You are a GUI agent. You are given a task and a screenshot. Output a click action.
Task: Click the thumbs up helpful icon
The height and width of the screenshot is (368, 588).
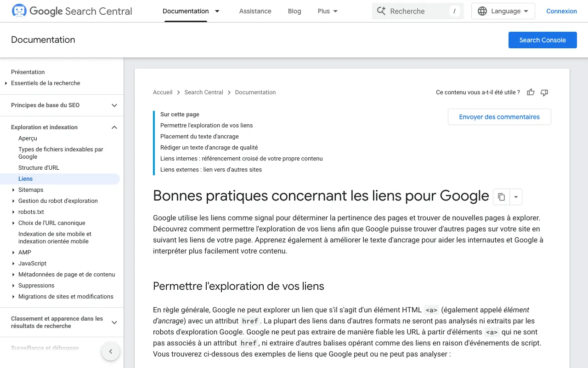pyautogui.click(x=531, y=92)
